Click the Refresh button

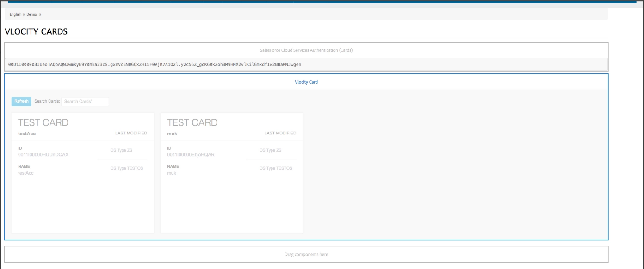[21, 101]
